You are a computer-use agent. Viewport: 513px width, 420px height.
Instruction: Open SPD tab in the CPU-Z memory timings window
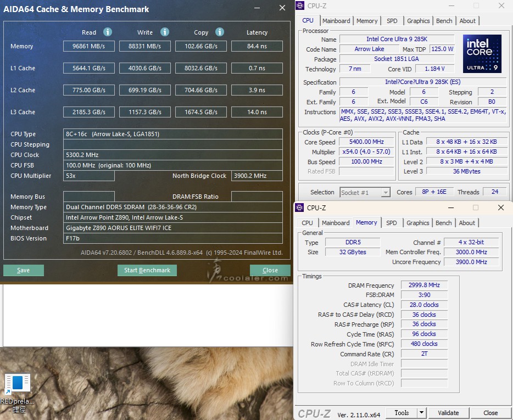pyautogui.click(x=391, y=223)
